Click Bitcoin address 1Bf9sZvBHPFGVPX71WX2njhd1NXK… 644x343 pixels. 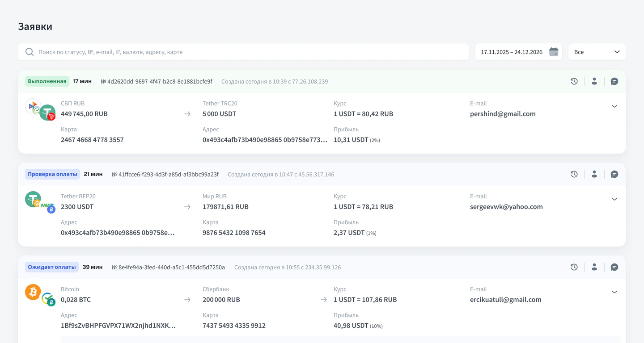[118, 326]
